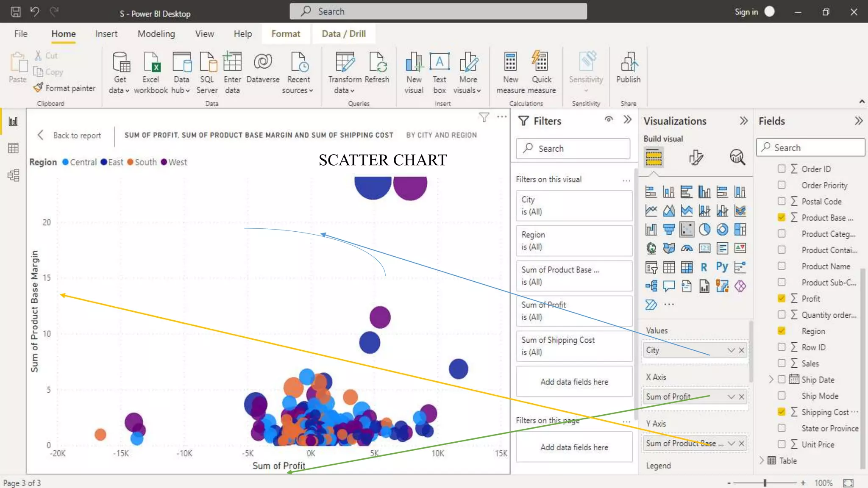Click Publish icon

tap(629, 62)
